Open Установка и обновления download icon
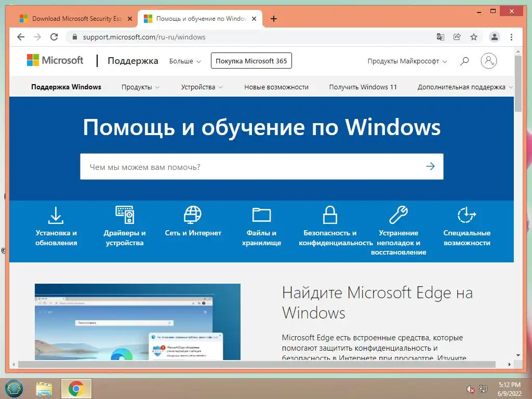 (56, 216)
